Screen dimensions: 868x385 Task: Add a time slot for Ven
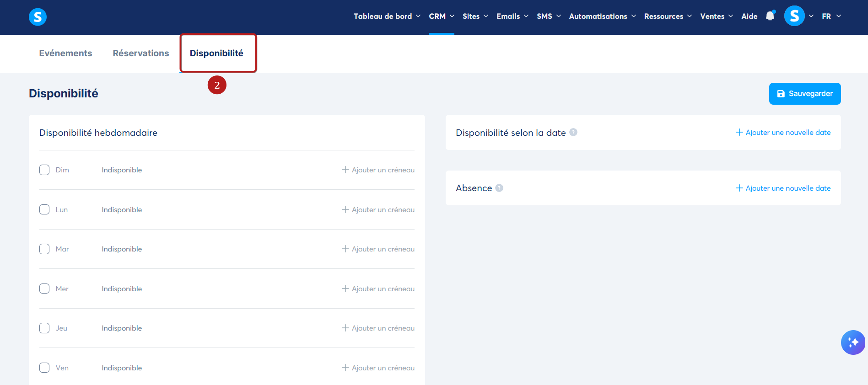pyautogui.click(x=378, y=368)
